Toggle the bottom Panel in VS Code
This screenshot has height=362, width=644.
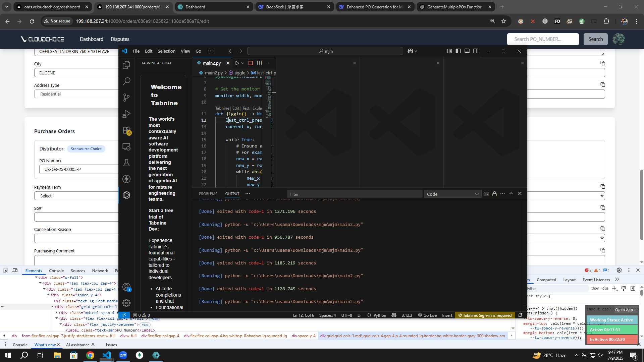click(x=467, y=51)
